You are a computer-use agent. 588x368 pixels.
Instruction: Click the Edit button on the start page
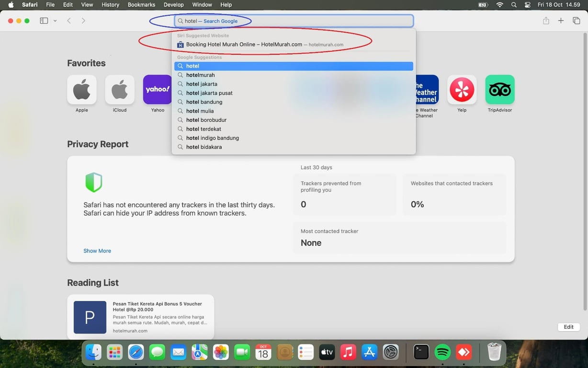(x=569, y=327)
